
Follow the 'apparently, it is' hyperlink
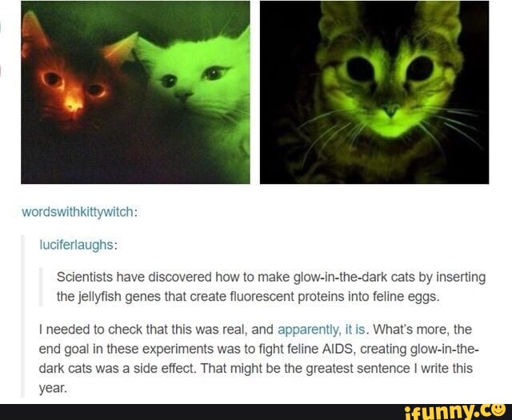322,330
